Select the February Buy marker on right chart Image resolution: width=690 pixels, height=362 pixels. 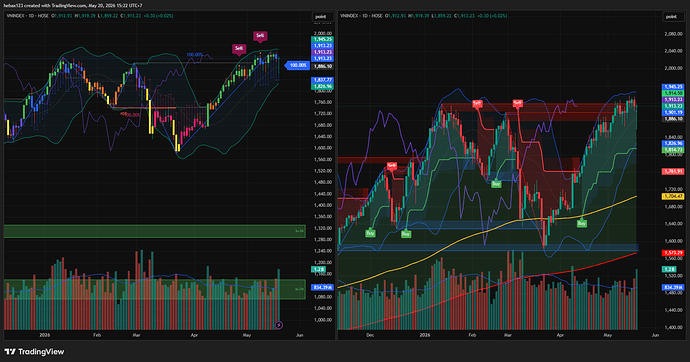pyautogui.click(x=496, y=184)
